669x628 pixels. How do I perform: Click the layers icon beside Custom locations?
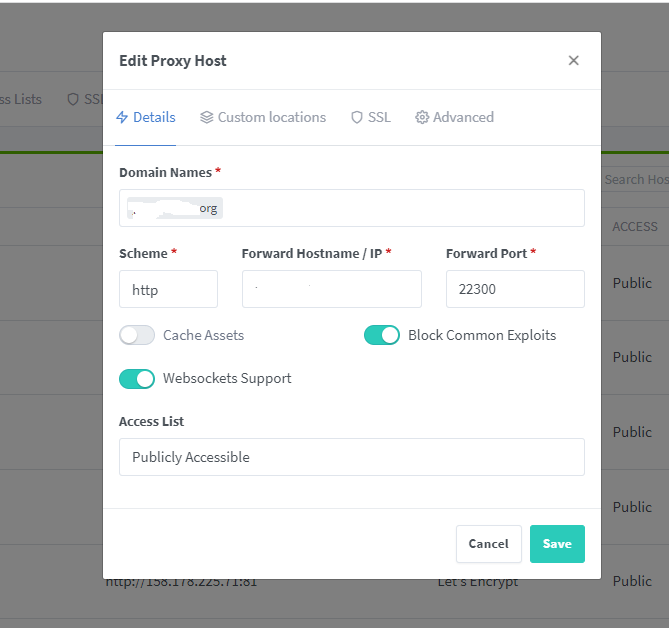(x=206, y=117)
